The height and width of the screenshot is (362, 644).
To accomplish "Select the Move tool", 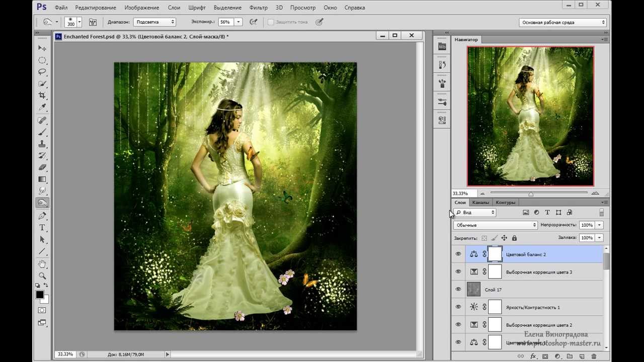I will pyautogui.click(x=42, y=48).
